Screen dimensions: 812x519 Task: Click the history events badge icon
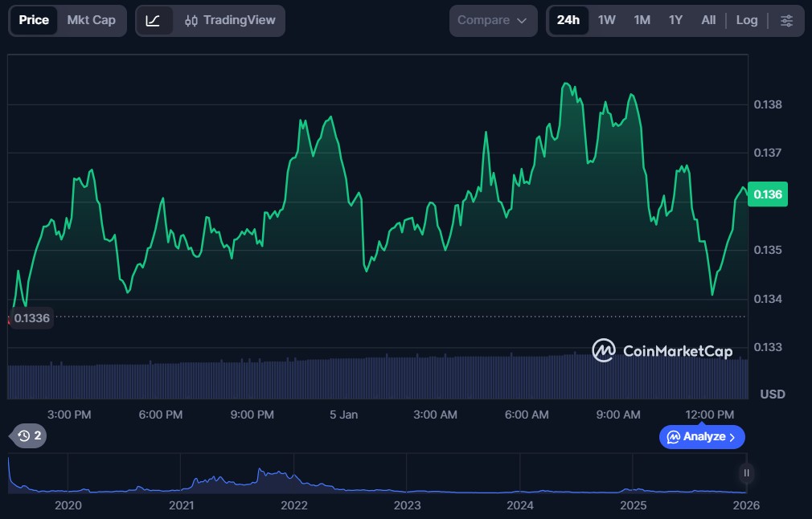[31, 436]
